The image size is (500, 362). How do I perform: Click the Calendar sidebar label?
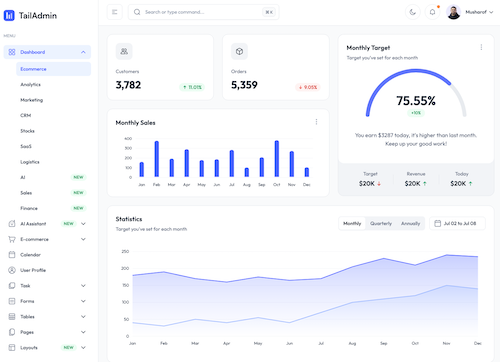(30, 255)
